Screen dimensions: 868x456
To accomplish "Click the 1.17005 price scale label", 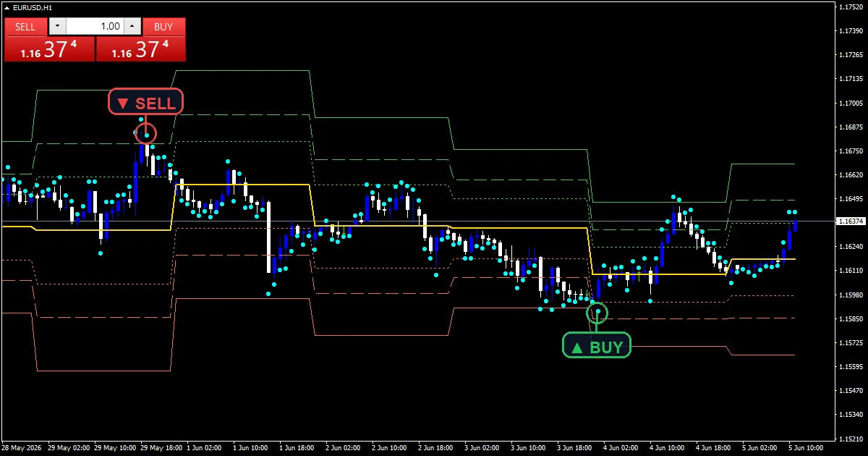I will click(x=851, y=103).
